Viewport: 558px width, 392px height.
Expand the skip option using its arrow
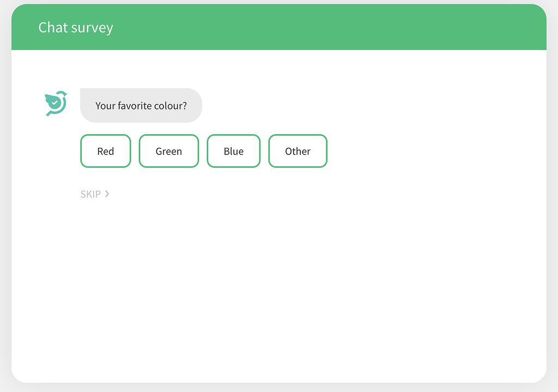107,194
